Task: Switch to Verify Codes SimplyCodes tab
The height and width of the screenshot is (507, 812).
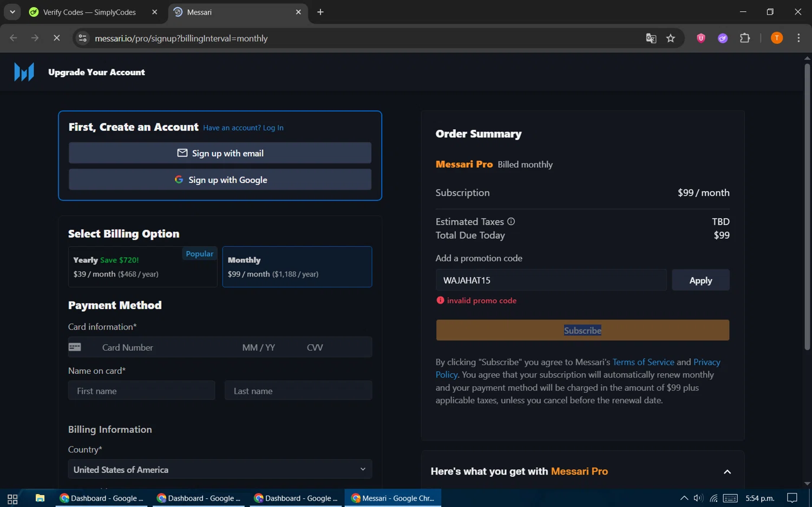Action: (x=90, y=12)
